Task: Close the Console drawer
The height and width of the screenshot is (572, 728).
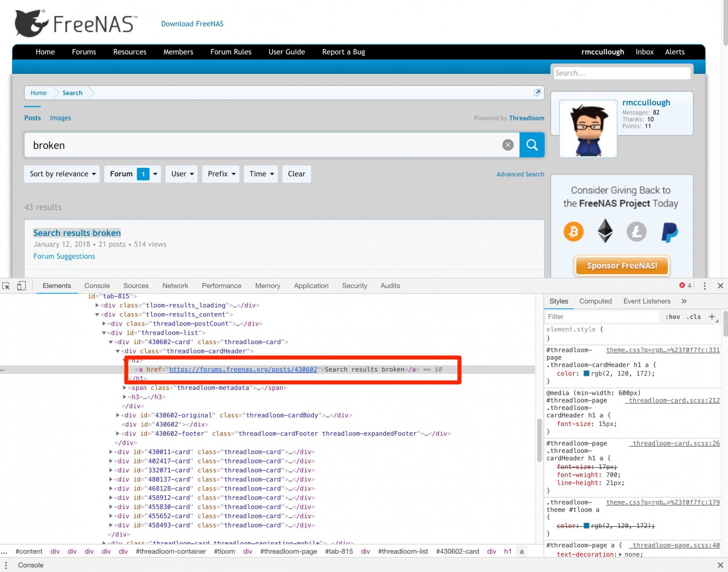Action: click(x=720, y=565)
